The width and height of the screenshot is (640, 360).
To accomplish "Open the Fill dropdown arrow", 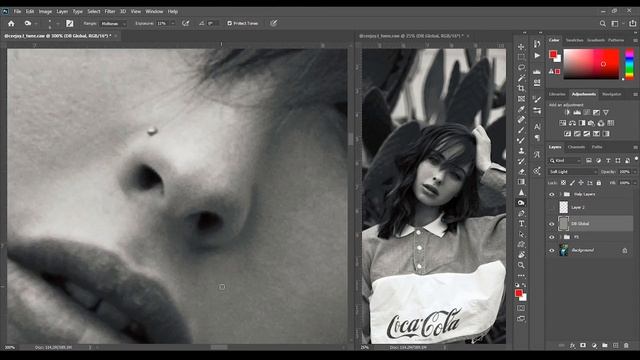I will coord(635,183).
